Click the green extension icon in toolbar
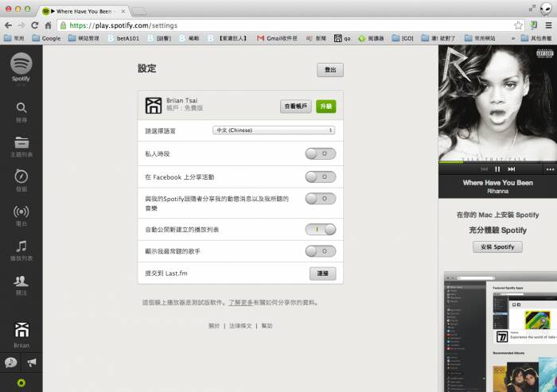The width and height of the screenshot is (557, 392). 533,25
